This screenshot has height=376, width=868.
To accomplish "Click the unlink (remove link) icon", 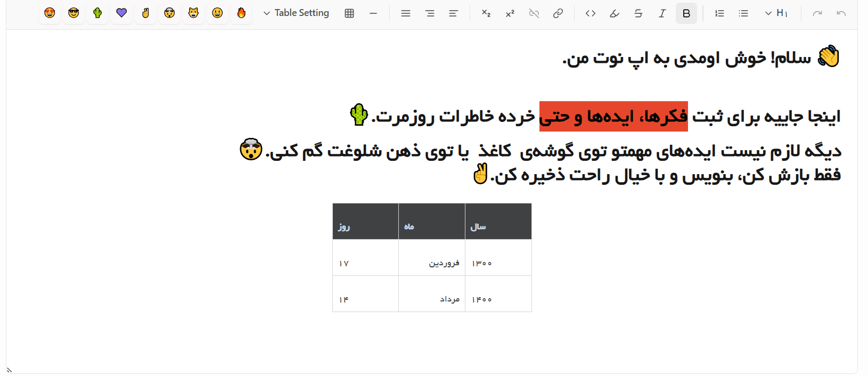I will coord(534,13).
